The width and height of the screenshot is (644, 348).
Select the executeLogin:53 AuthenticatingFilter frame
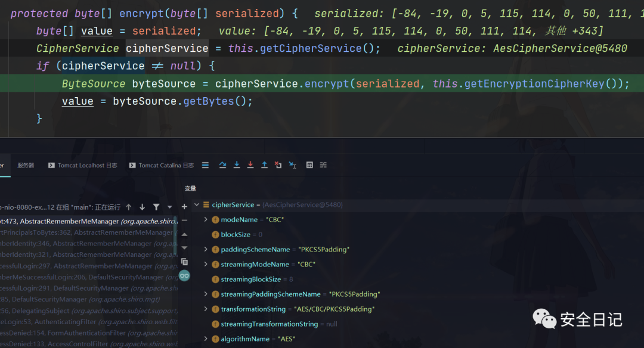tap(88, 322)
